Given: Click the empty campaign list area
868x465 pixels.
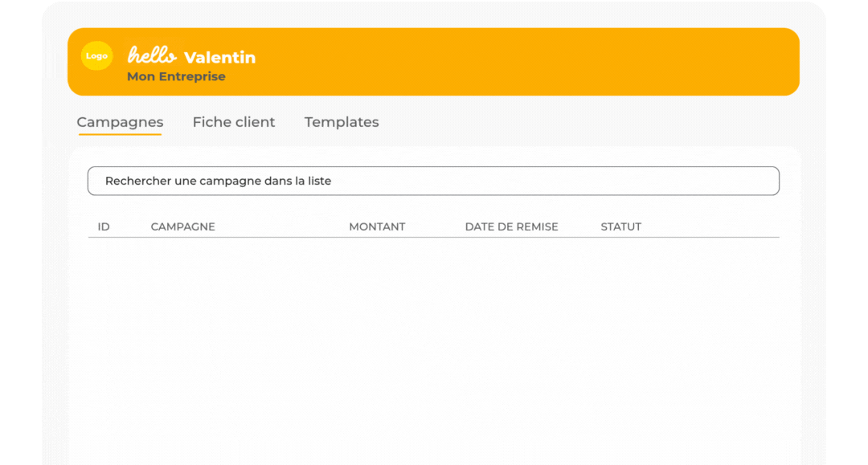Looking at the screenshot, I should (433, 349).
